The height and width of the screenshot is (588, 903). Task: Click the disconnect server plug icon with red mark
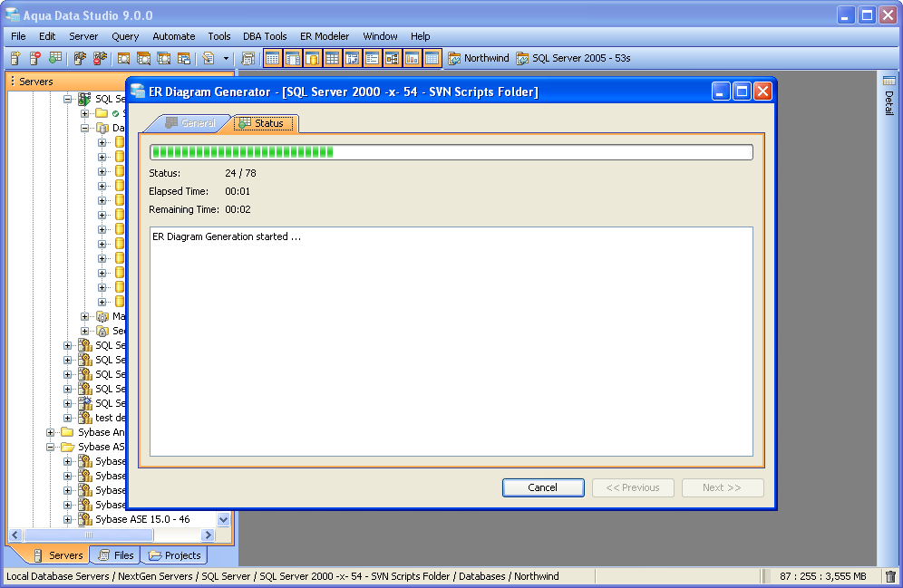point(100,58)
